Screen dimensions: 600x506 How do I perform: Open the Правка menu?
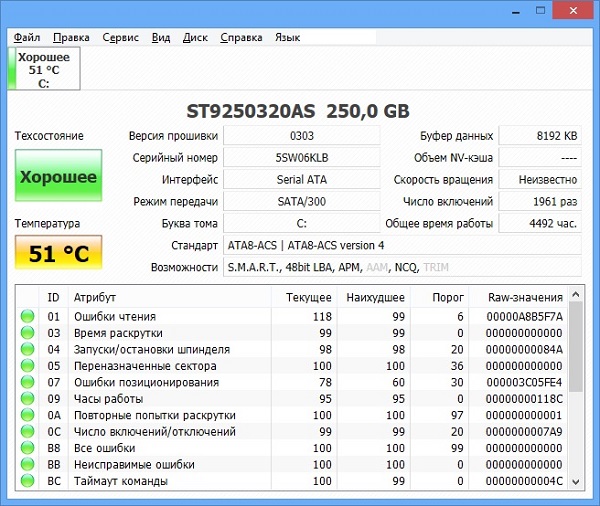pyautogui.click(x=71, y=38)
